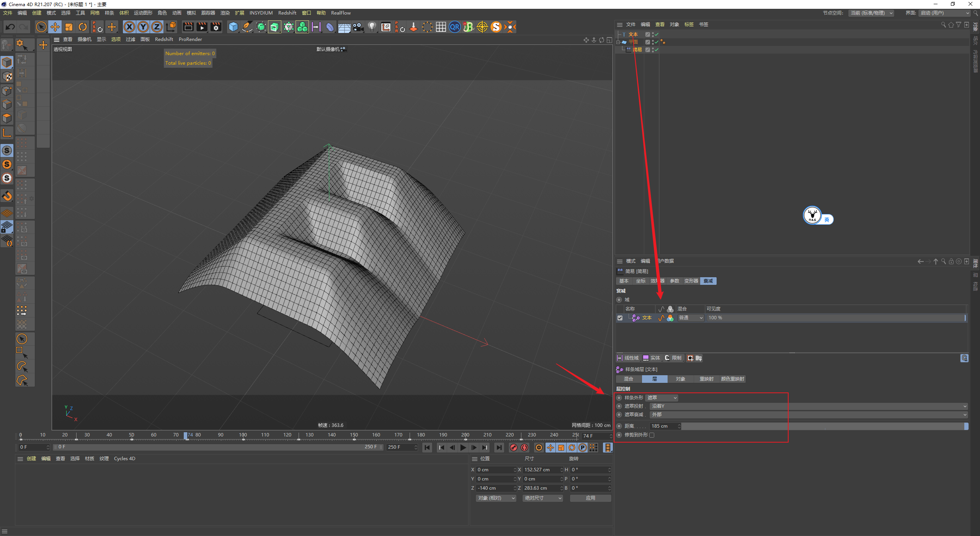Click the 应用 button

(590, 498)
